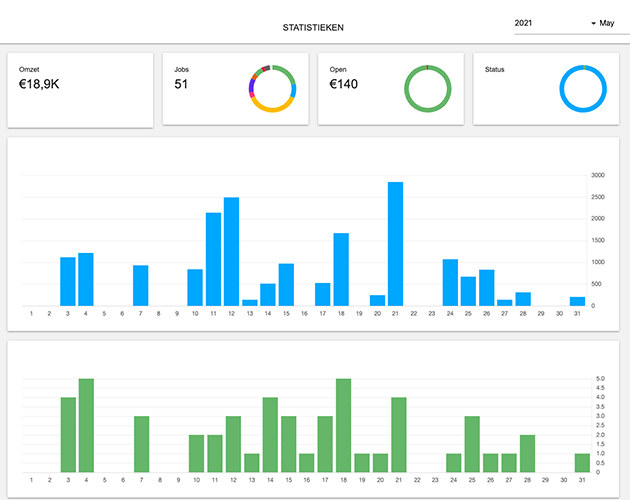
Task: Click the blue revenue bar for day 18
Action: (341, 270)
